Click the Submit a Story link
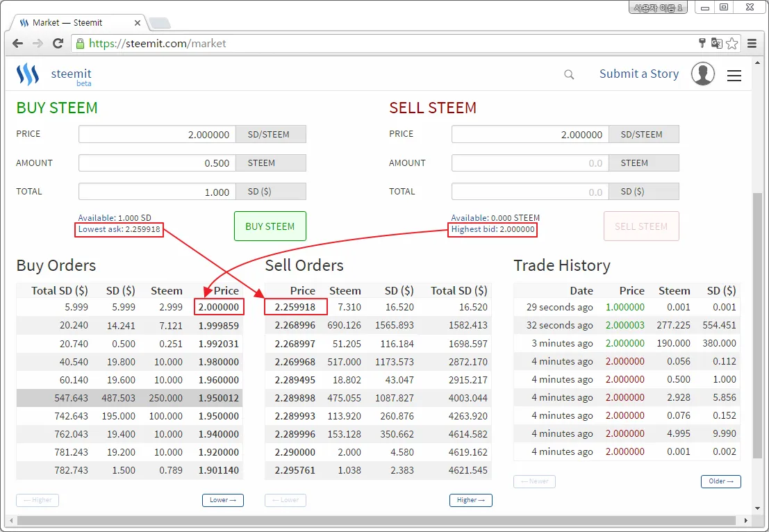Image resolution: width=769 pixels, height=532 pixels. point(639,74)
